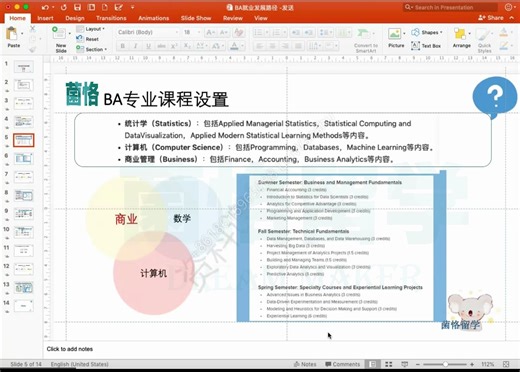Viewport: 520px width, 372px height.
Task: Increase list indent level
Action: tap(308, 32)
